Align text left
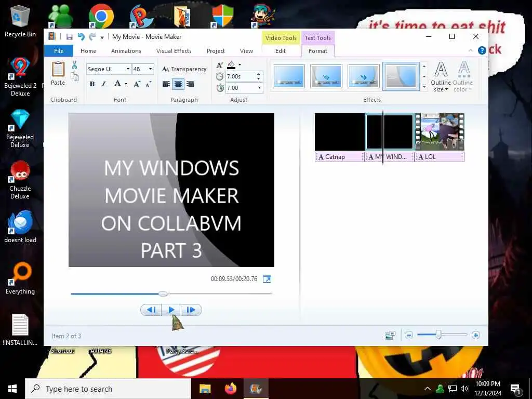Image resolution: width=532 pixels, height=399 pixels. tap(166, 84)
